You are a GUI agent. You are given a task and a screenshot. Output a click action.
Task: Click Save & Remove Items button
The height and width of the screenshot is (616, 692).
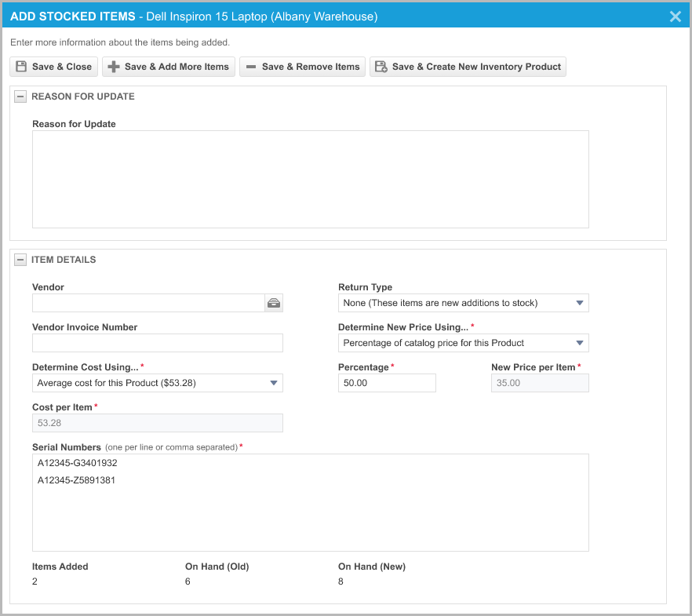coord(302,67)
